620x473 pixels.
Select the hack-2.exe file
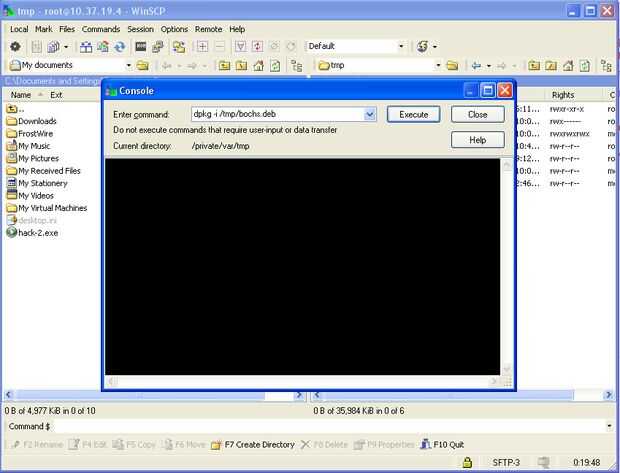pos(32,233)
